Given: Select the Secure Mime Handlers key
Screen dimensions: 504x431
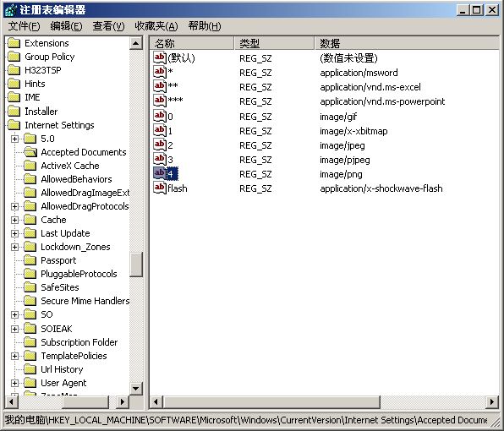Looking at the screenshot, I should point(85,301).
